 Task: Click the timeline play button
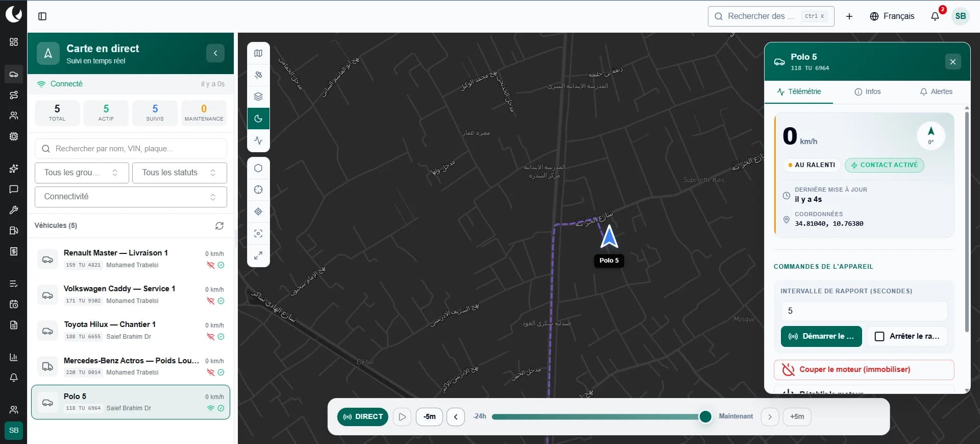point(402,417)
